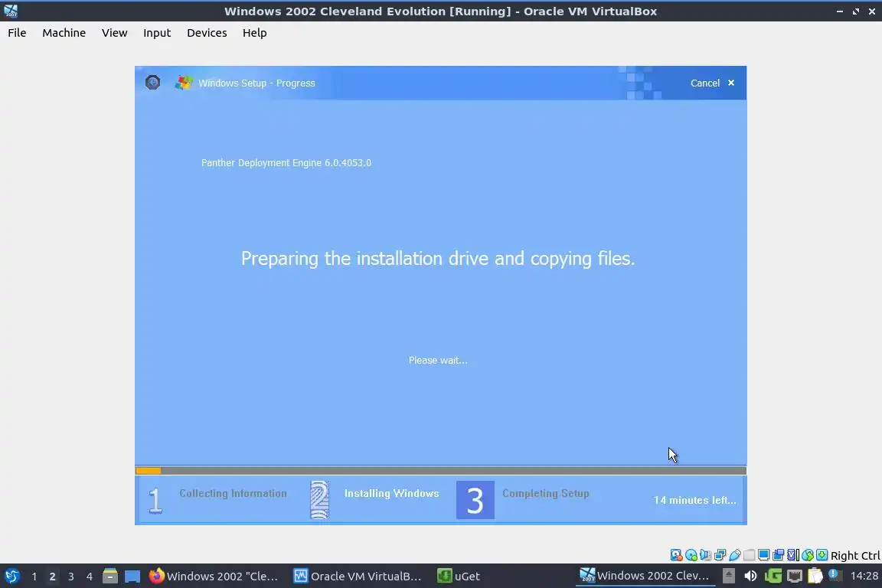Open the Help menu
The width and height of the screenshot is (882, 588).
[x=254, y=33]
